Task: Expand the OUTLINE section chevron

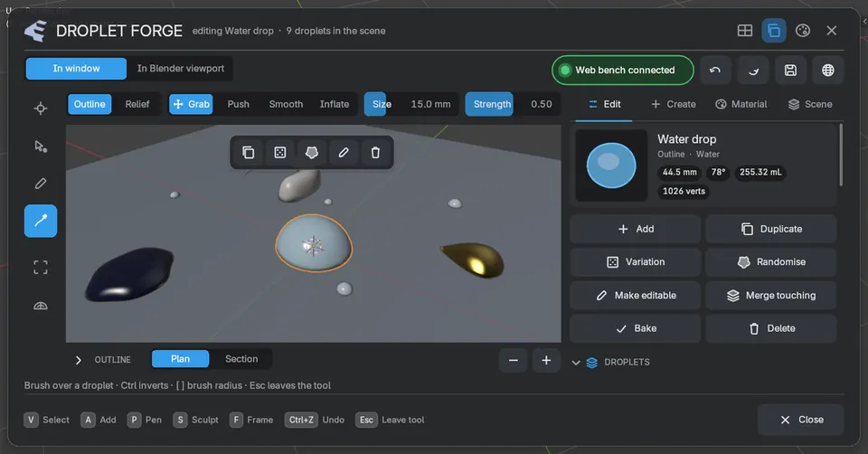Action: tap(78, 360)
